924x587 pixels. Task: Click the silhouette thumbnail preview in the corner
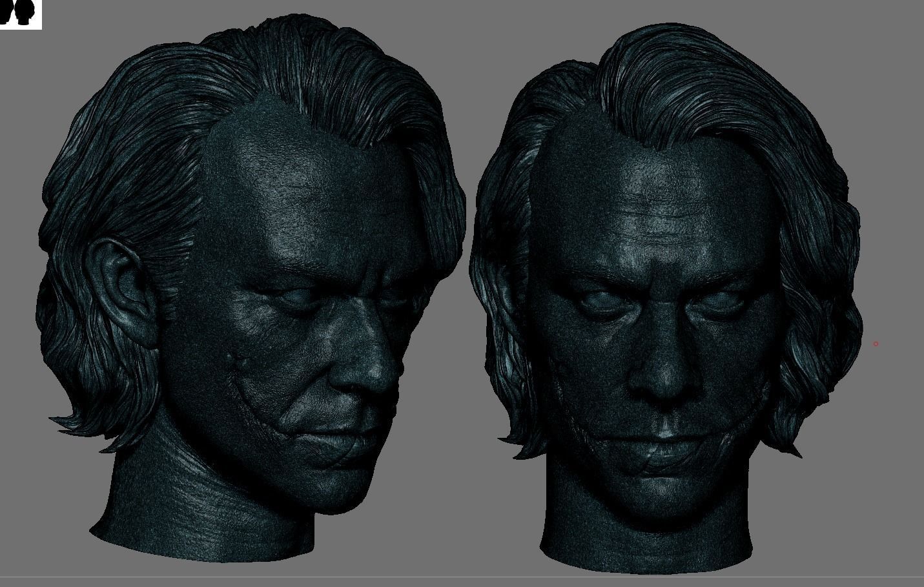[21, 14]
